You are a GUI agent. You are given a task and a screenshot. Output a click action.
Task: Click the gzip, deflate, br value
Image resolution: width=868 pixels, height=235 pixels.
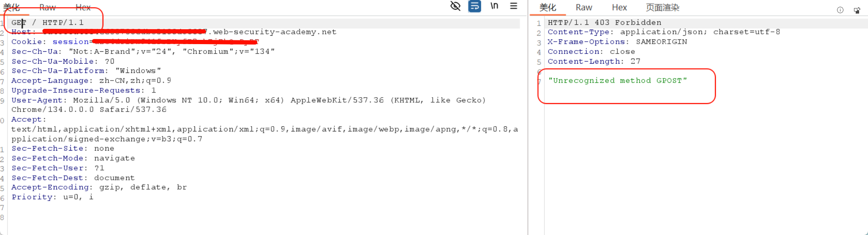click(x=143, y=187)
